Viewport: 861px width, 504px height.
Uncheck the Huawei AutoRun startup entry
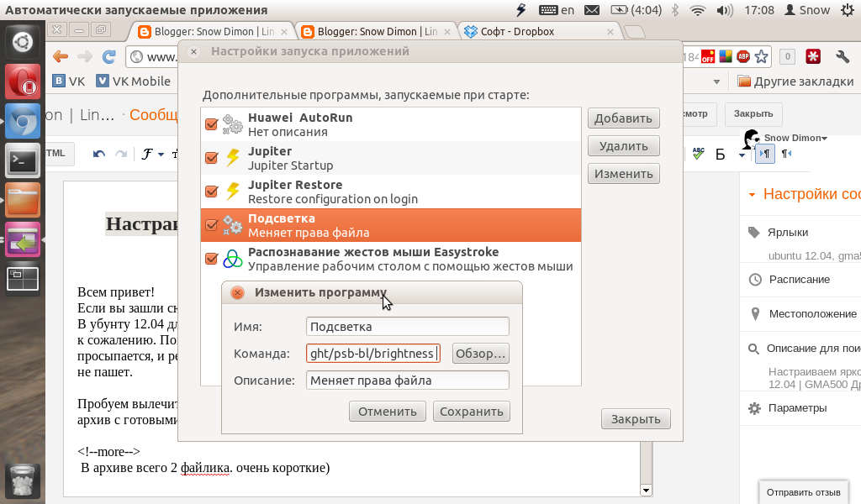[211, 123]
